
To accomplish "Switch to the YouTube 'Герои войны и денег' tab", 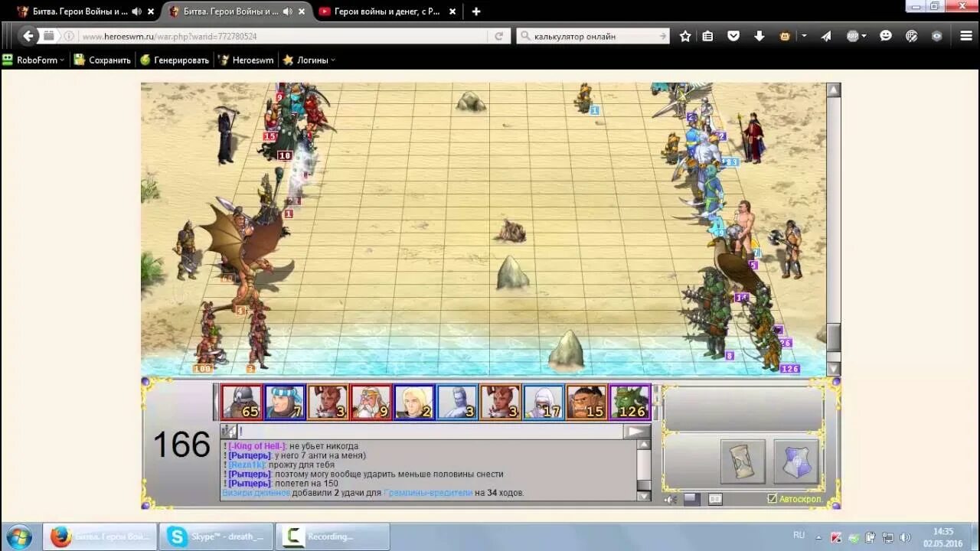I will pos(387,11).
